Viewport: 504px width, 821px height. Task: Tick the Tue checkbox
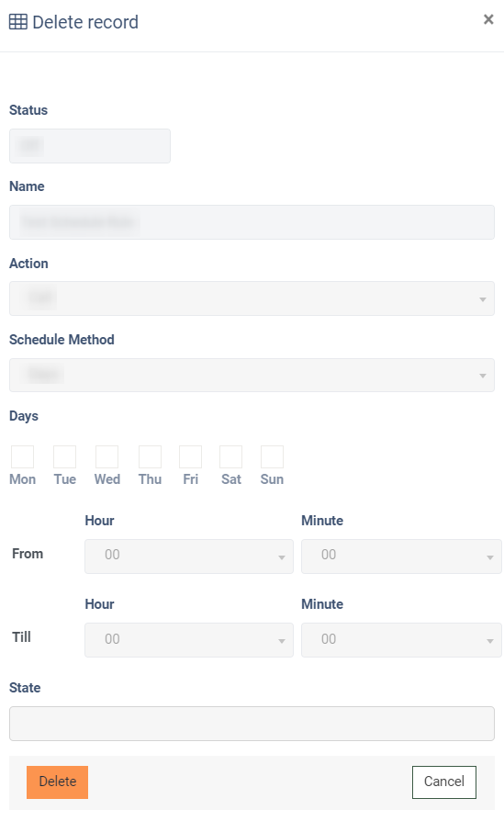pyautogui.click(x=64, y=456)
